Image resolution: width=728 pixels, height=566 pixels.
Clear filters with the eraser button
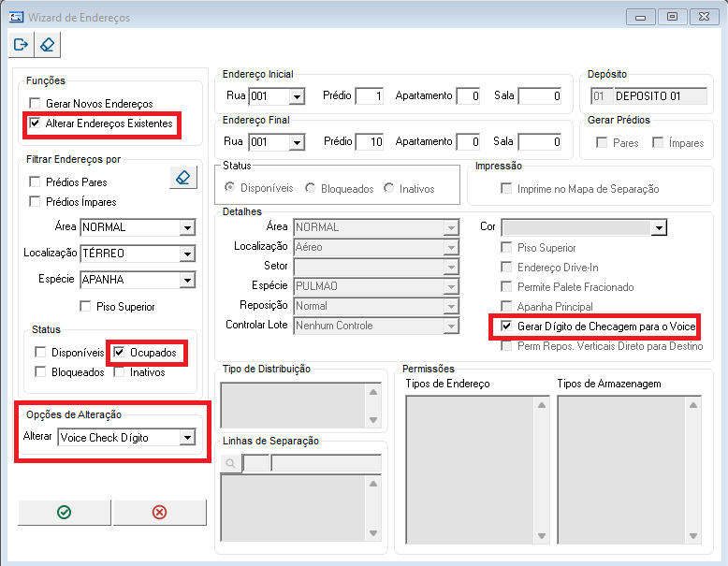point(183,177)
